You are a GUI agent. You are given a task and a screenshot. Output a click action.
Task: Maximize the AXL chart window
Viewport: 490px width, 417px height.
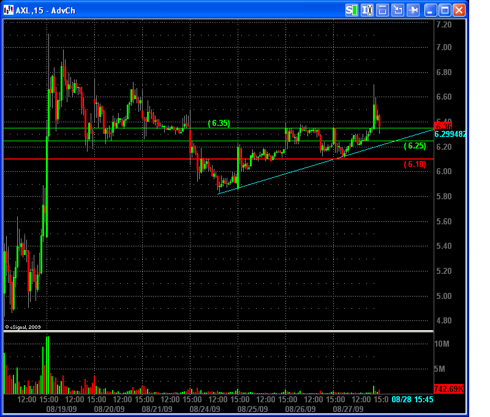[445, 10]
